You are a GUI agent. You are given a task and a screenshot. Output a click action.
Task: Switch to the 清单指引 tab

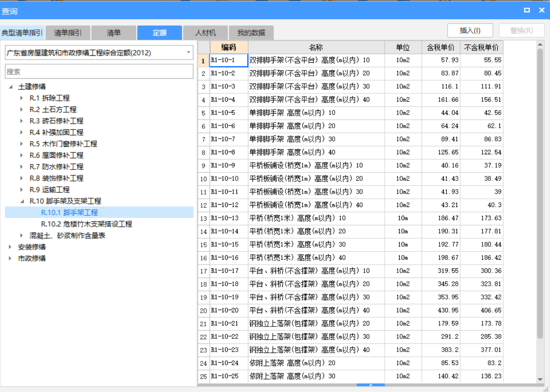tap(68, 33)
